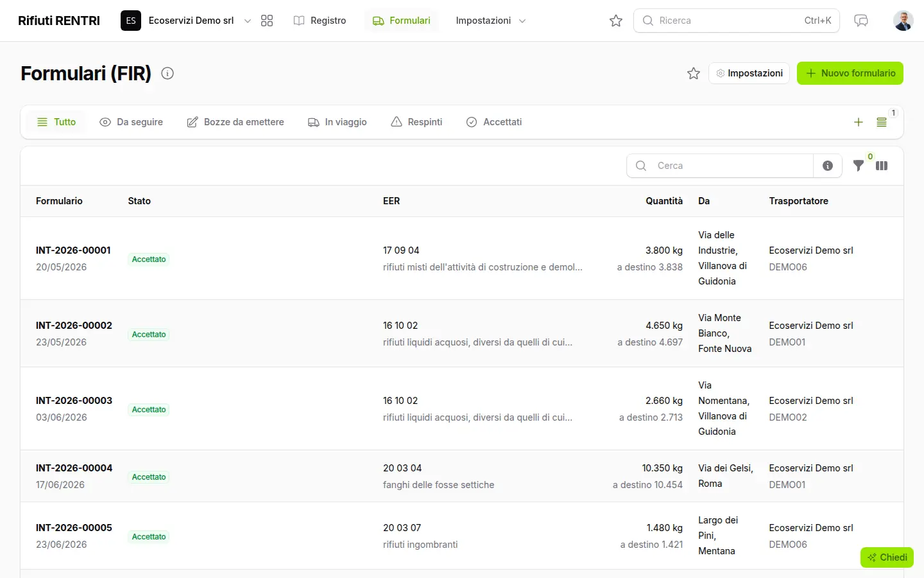This screenshot has width=924, height=578.
Task: Click the ES company logo badge
Action: coord(131,21)
